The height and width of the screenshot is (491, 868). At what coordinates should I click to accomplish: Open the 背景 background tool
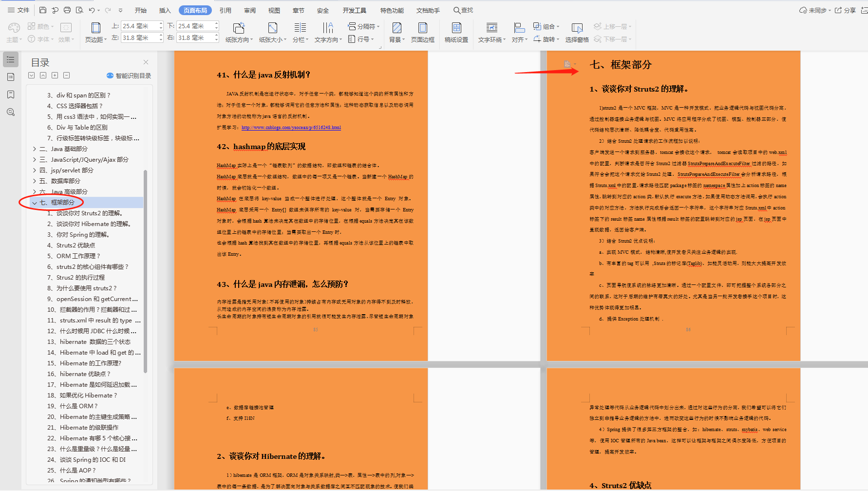(x=397, y=33)
